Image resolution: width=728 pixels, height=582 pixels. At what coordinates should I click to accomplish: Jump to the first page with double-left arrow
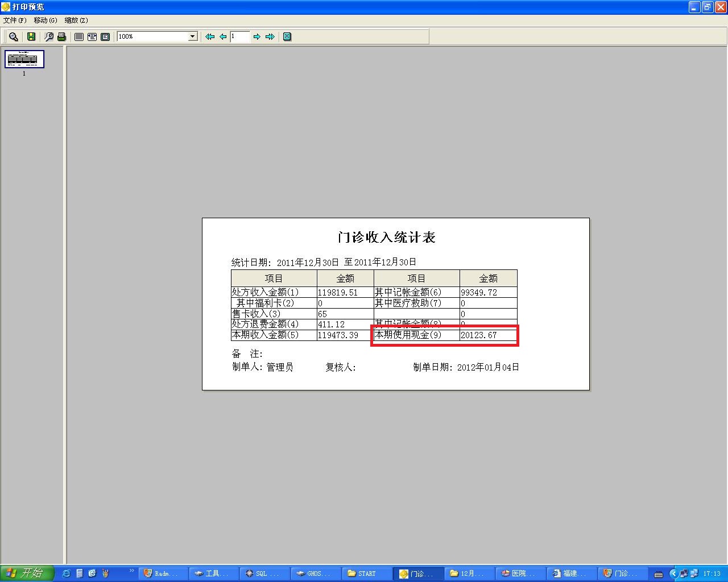click(x=210, y=36)
